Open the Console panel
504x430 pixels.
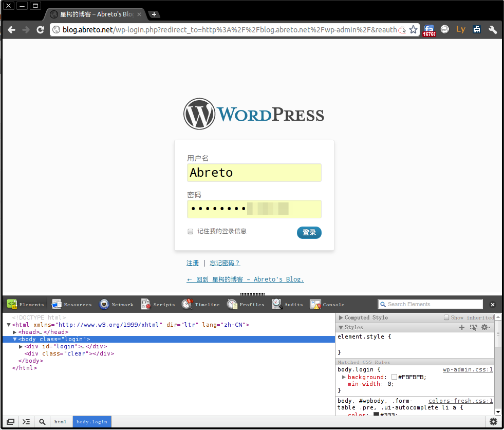pos(327,304)
